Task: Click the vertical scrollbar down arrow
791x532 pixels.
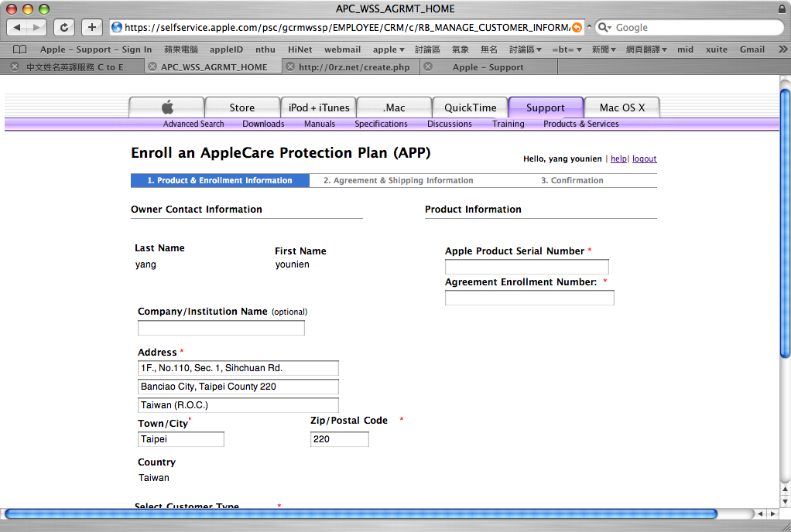Action: tap(785, 502)
